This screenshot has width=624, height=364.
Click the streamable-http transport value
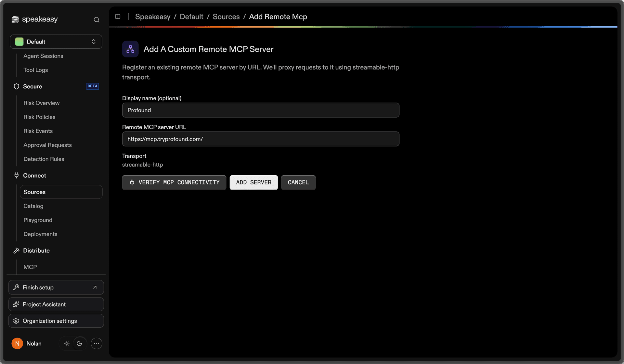click(142, 165)
